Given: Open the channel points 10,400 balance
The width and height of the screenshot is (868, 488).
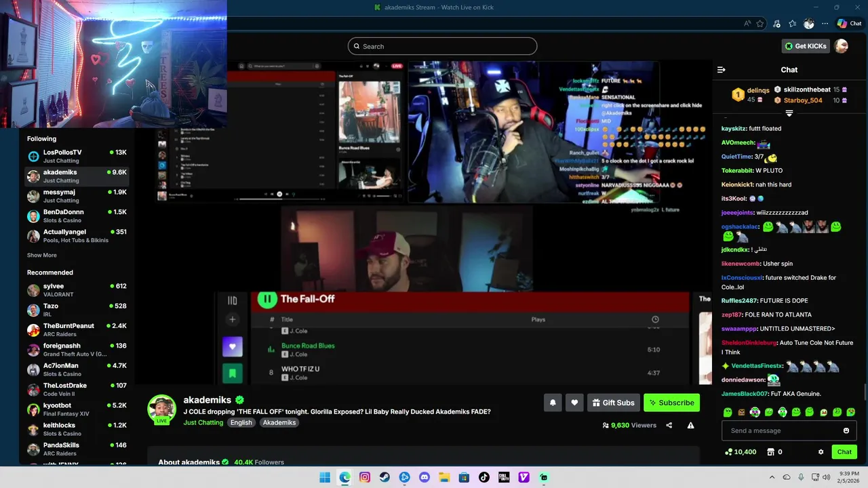Looking at the screenshot, I should pos(741,452).
